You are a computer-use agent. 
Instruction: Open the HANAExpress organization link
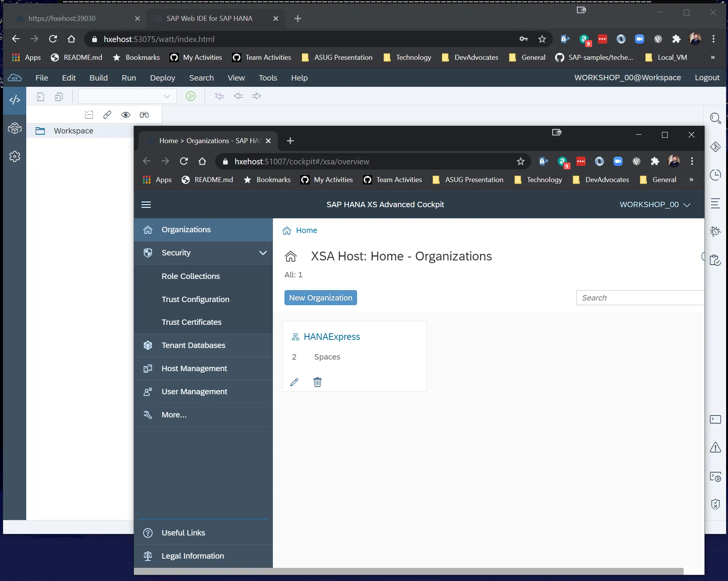pos(332,337)
